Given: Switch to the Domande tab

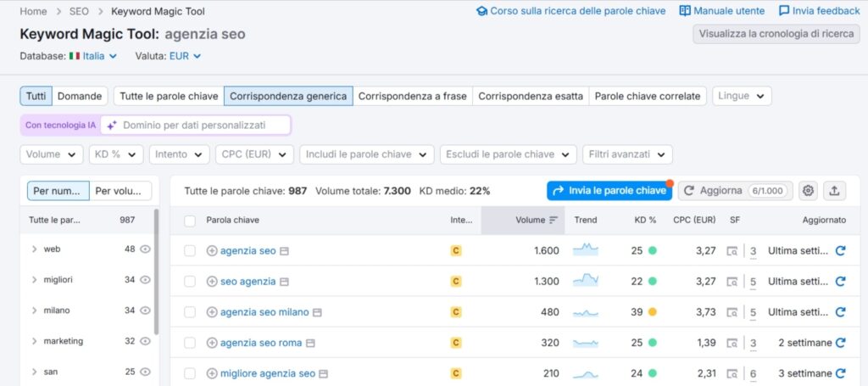Looking at the screenshot, I should (80, 96).
